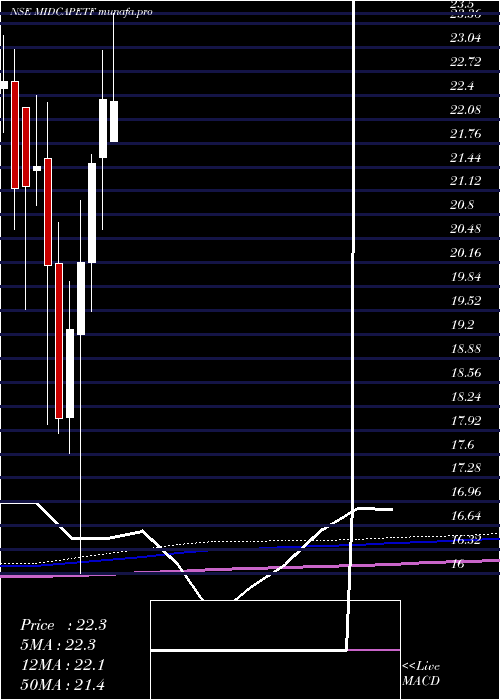Click the 21.12 price axis label
The width and height of the screenshot is (500, 700).
click(x=466, y=181)
